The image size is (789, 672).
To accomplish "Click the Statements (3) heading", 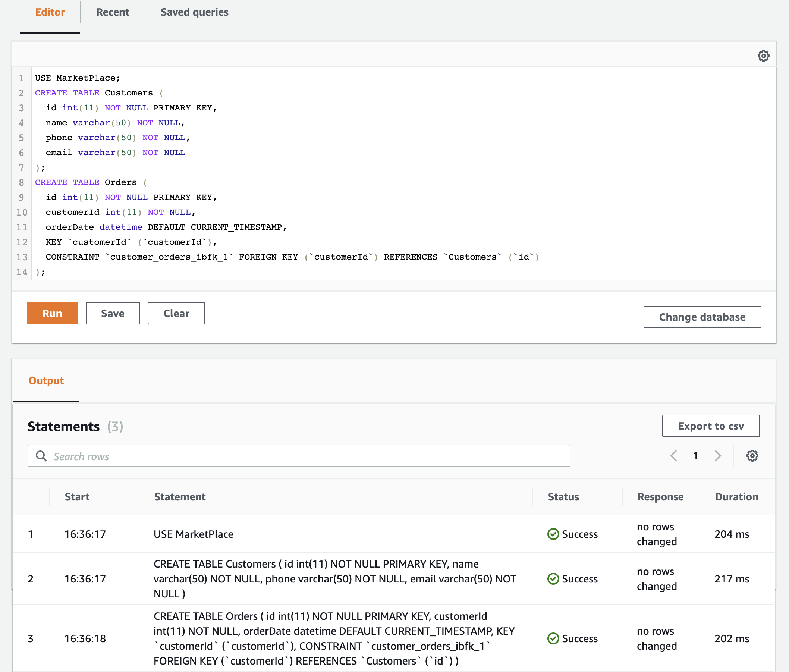I will (x=75, y=426).
